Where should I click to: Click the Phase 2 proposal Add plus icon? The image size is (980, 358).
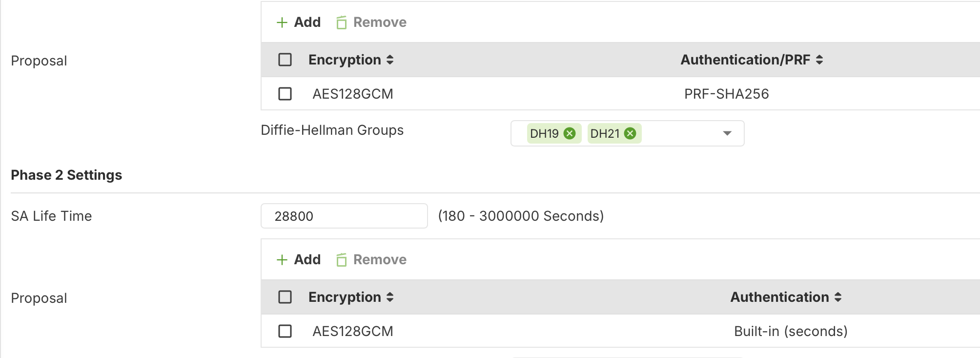pos(282,260)
